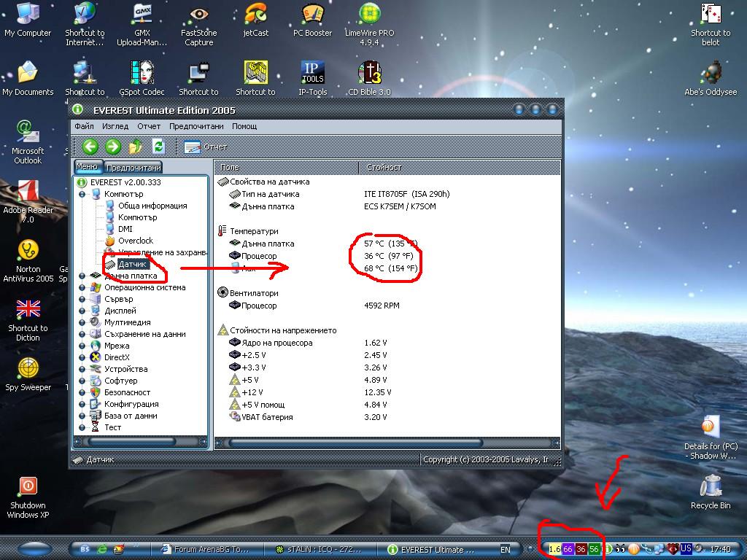This screenshot has width=747, height=560.
Task: Click the horizontal scrollbar of details panel
Action: (387, 443)
